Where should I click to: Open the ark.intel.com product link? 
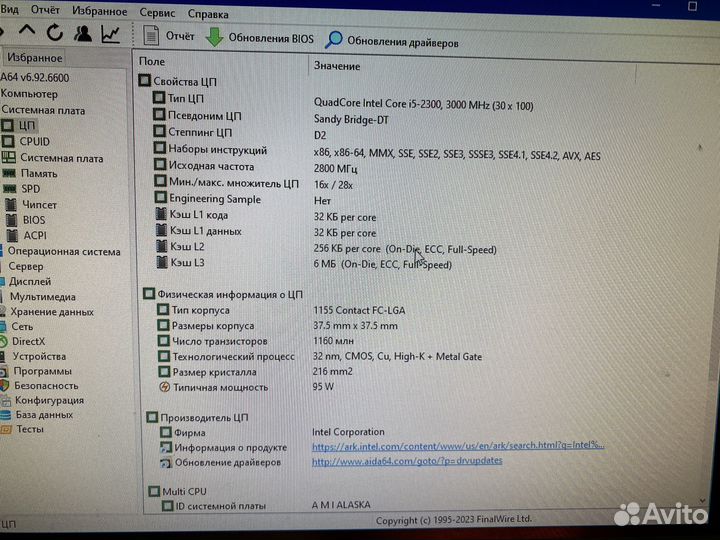(x=458, y=445)
